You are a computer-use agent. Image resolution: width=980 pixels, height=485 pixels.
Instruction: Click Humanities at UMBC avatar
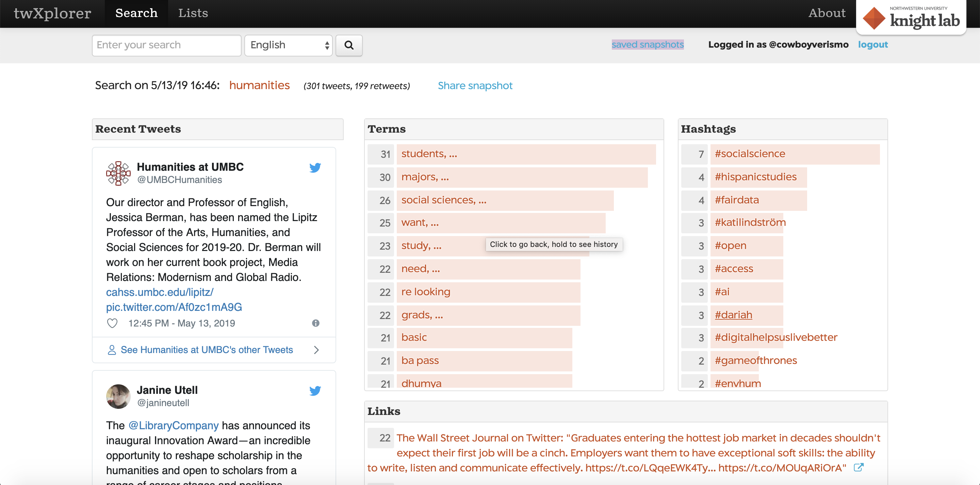pos(118,173)
